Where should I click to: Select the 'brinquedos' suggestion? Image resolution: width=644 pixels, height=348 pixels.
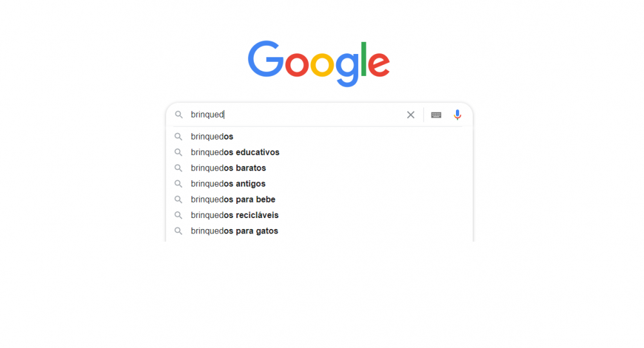(x=212, y=136)
